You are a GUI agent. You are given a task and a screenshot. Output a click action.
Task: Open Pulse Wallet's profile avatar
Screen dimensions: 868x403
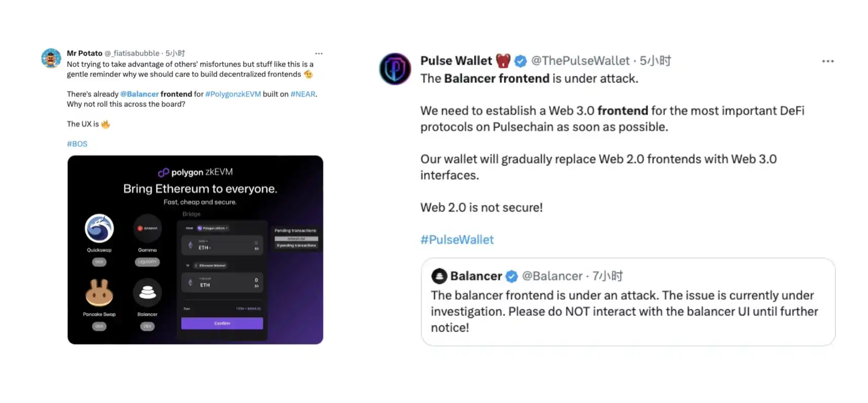(x=395, y=69)
